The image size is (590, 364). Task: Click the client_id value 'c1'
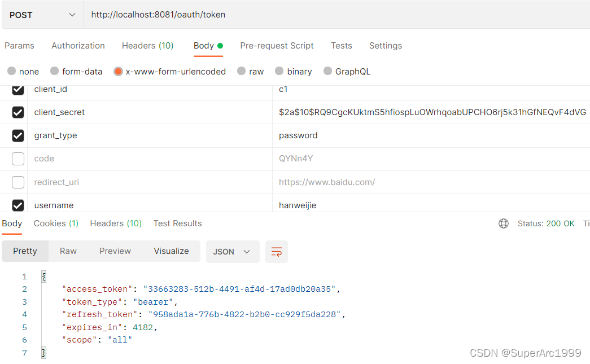tap(283, 90)
